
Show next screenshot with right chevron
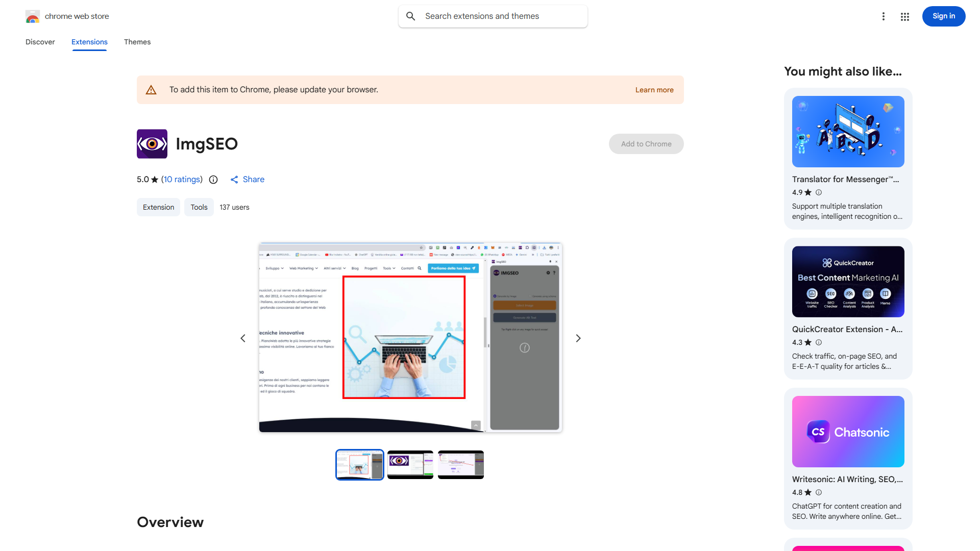pos(578,338)
